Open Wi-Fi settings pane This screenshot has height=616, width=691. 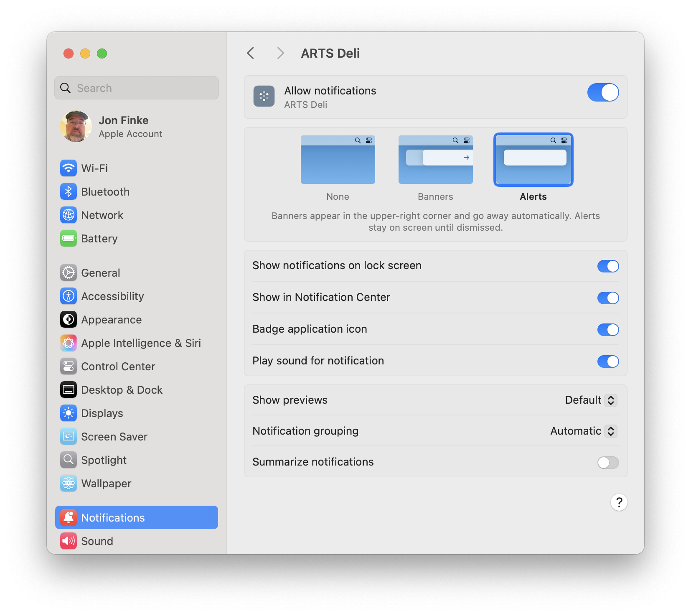(137, 168)
